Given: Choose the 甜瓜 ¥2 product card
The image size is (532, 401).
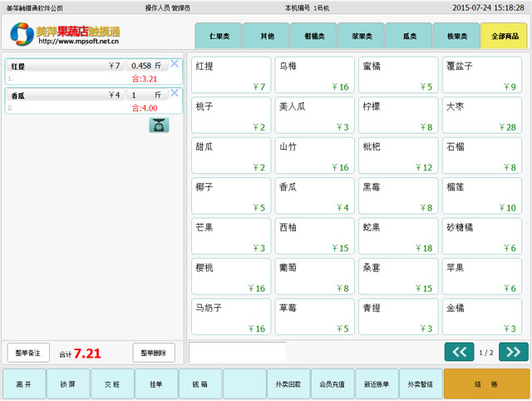Looking at the screenshot, I should (231, 156).
